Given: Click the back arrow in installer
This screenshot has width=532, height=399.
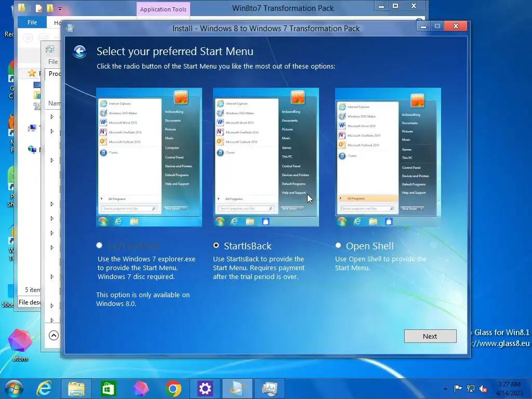Looking at the screenshot, I should point(79,51).
